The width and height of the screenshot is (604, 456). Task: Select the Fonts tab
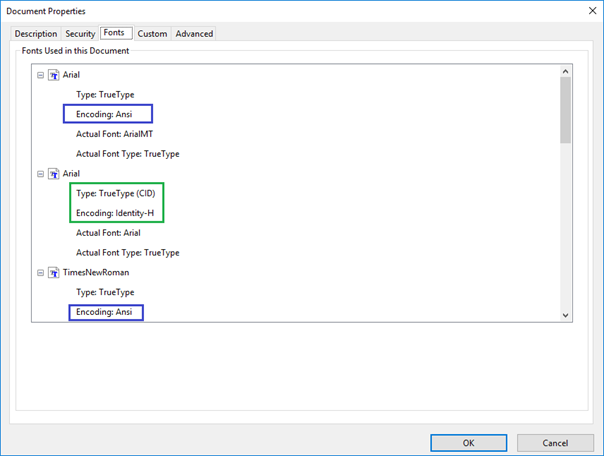(x=116, y=33)
